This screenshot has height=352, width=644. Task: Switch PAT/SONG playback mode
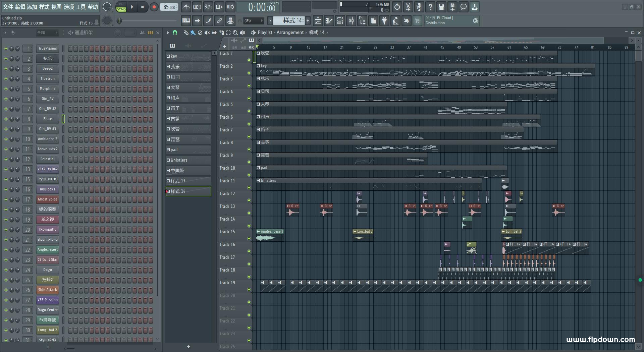[121, 7]
